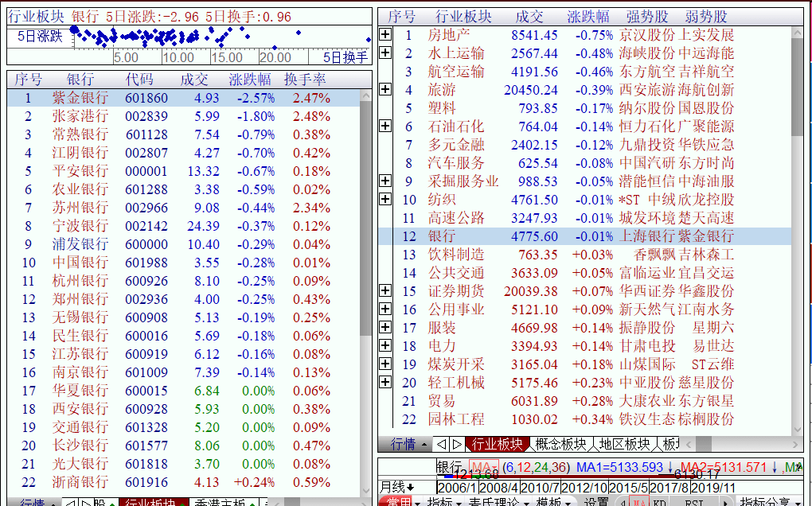Click the 2012/10 date on chart timeline
This screenshot has height=506, width=812.
pos(584,488)
